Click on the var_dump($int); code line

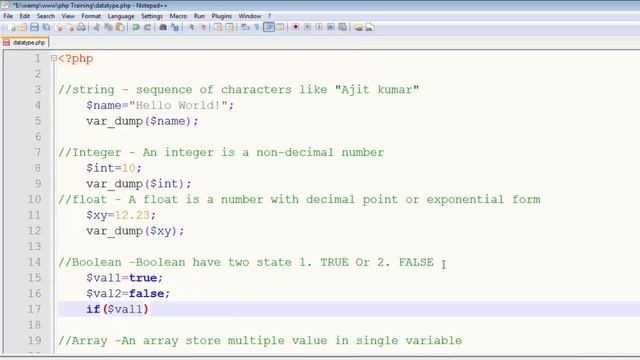click(138, 184)
